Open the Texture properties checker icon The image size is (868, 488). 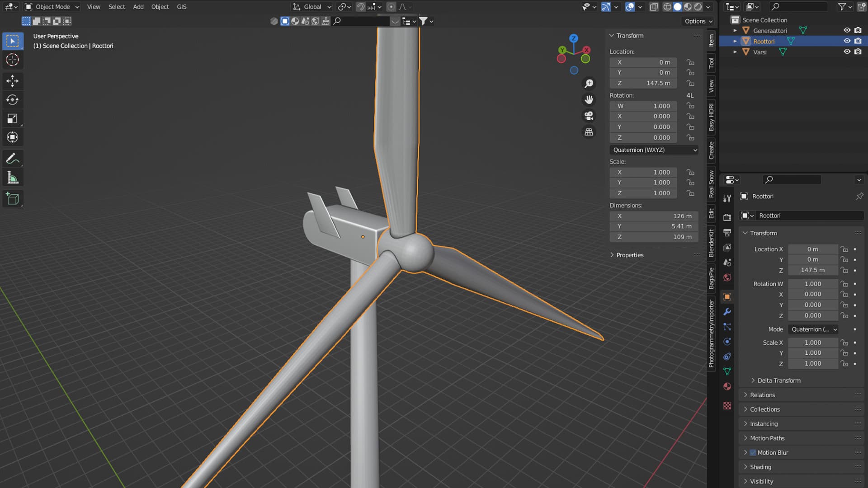727,406
